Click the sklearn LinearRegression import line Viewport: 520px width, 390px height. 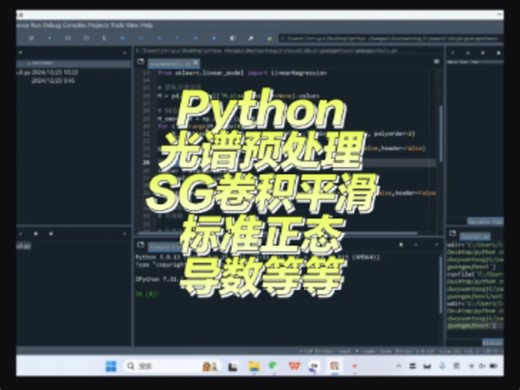point(242,73)
